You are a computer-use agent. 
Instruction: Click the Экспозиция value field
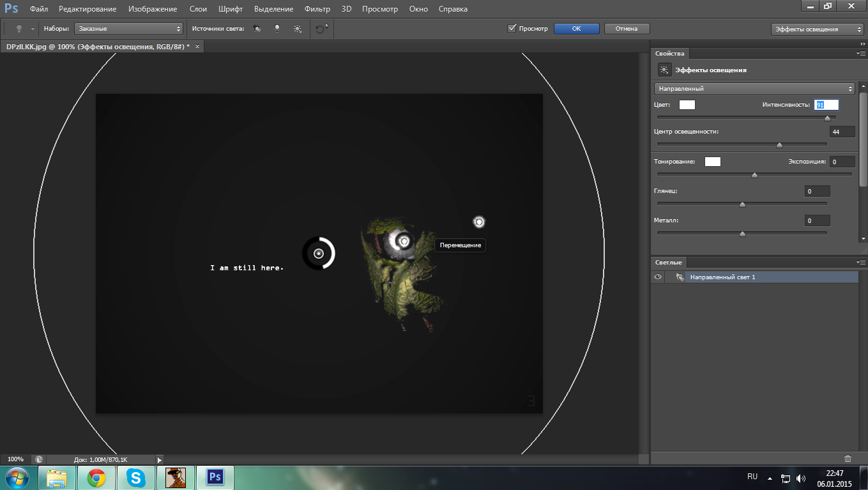point(842,162)
